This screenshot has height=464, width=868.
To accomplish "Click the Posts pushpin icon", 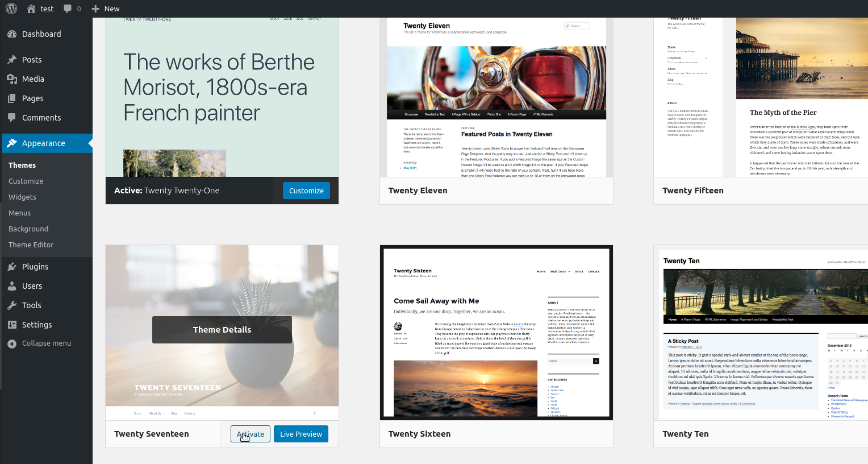I will click(12, 60).
